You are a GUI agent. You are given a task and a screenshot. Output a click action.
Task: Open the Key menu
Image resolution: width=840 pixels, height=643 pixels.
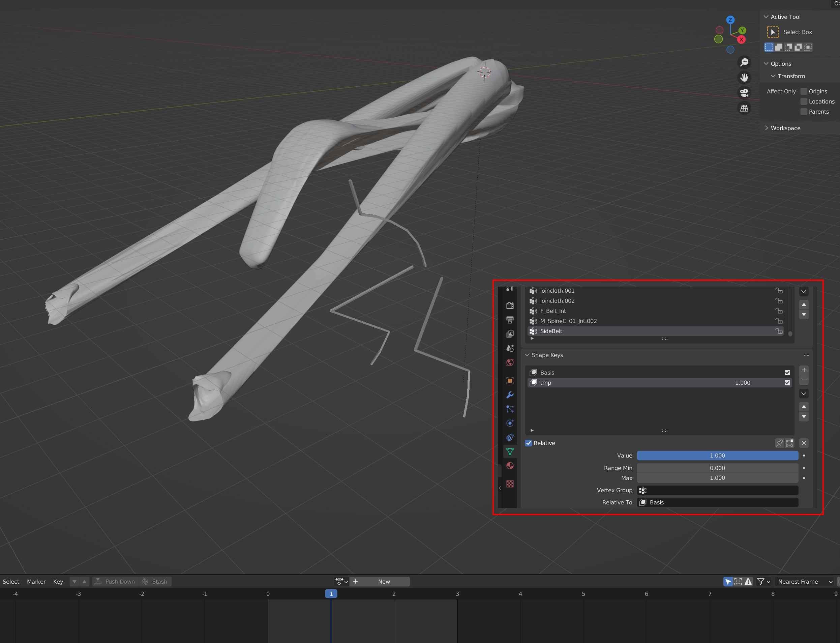pyautogui.click(x=58, y=582)
